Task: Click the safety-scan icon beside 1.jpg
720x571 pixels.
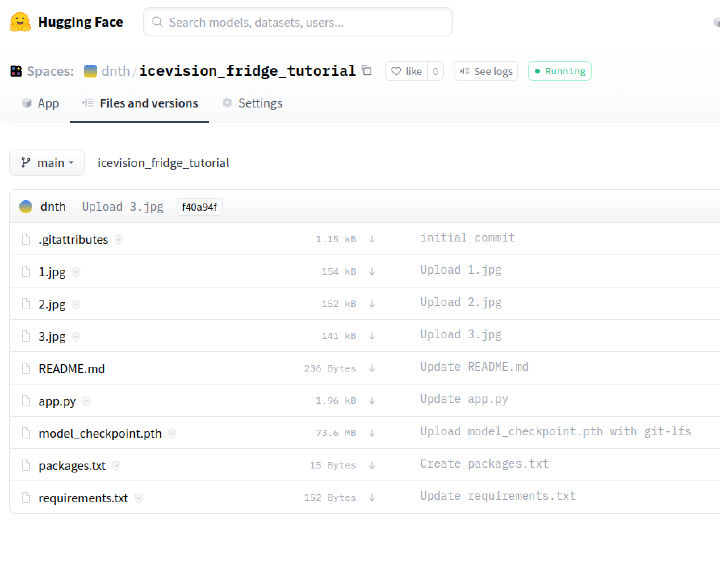Action: pyautogui.click(x=76, y=272)
